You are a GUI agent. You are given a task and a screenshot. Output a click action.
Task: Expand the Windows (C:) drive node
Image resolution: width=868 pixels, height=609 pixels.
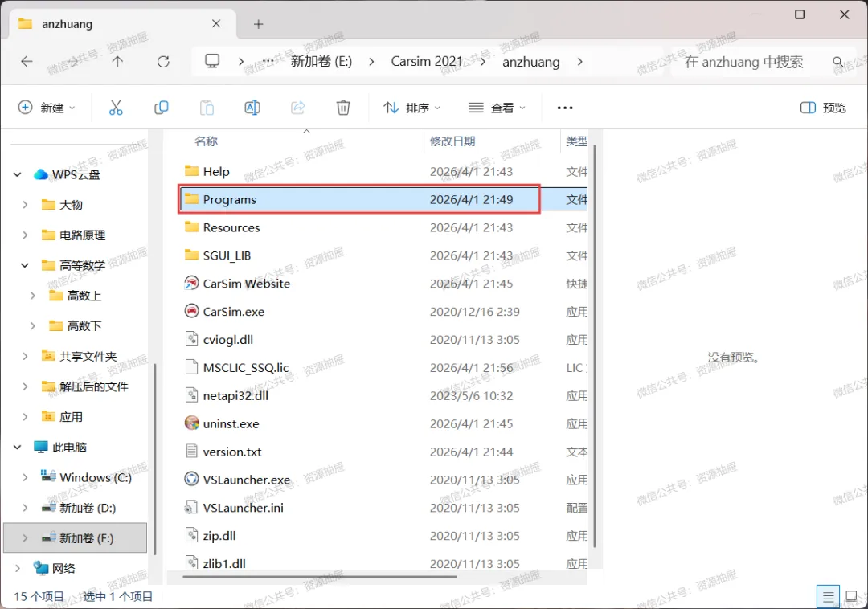25,476
